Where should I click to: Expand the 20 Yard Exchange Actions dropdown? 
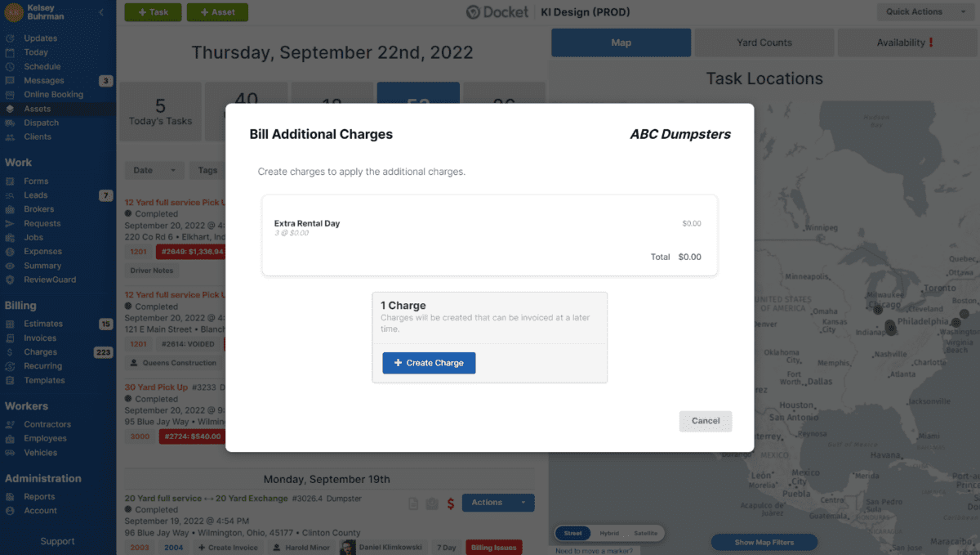498,503
